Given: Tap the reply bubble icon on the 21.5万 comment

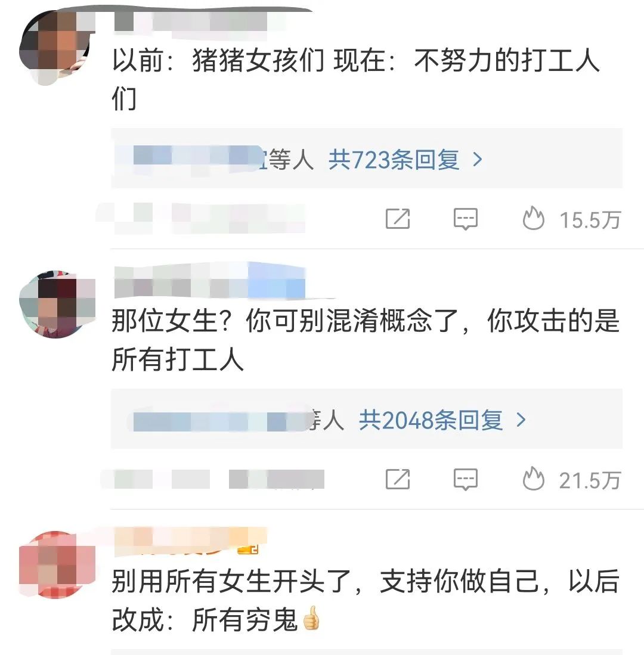Looking at the screenshot, I should [466, 480].
